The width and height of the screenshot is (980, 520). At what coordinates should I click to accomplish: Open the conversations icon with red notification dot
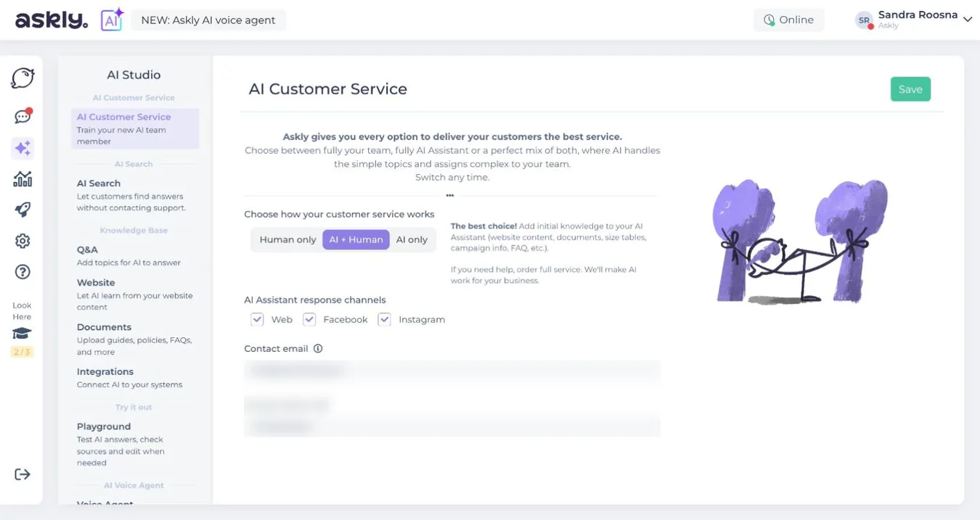click(23, 116)
